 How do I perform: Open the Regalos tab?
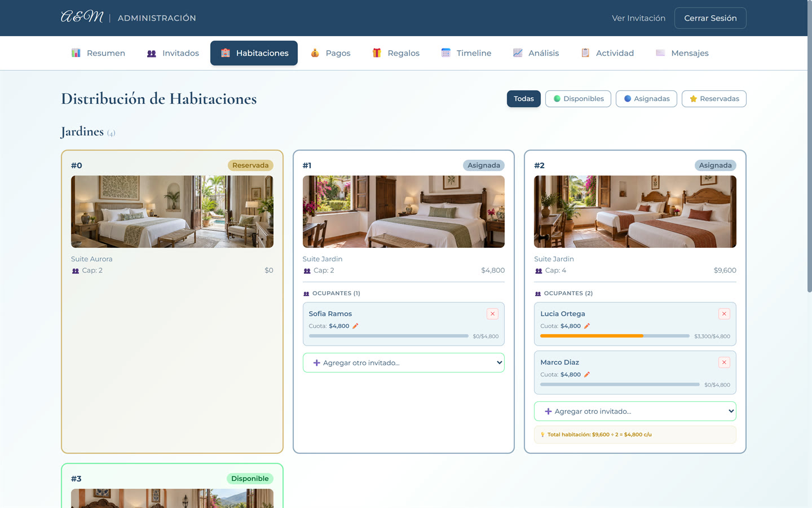click(x=396, y=53)
